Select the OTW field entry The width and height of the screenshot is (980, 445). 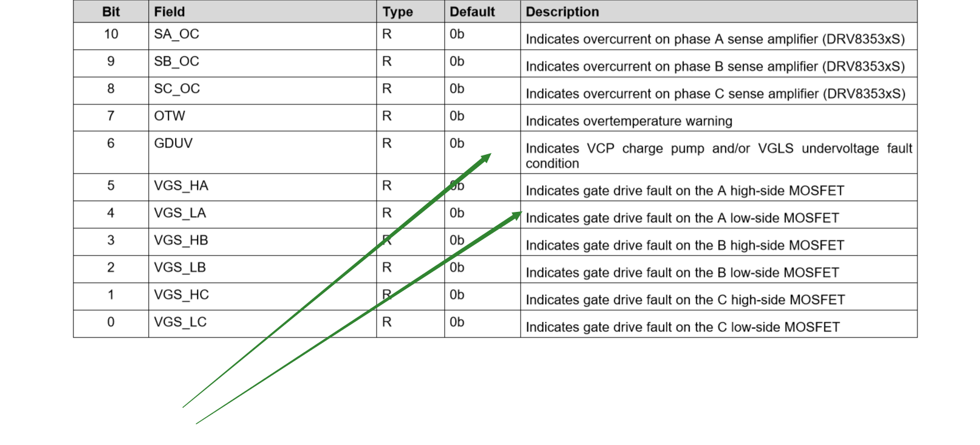click(170, 116)
